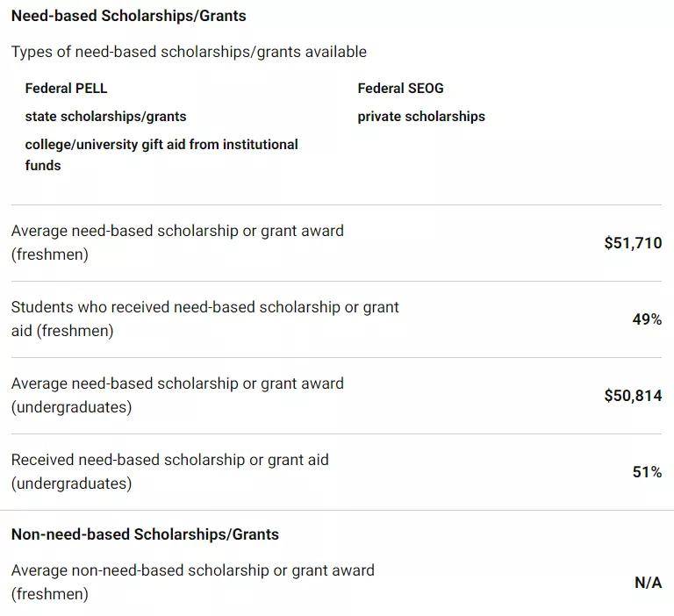This screenshot has height=616, width=674.
Task: Click private scholarships entry
Action: [x=421, y=117]
